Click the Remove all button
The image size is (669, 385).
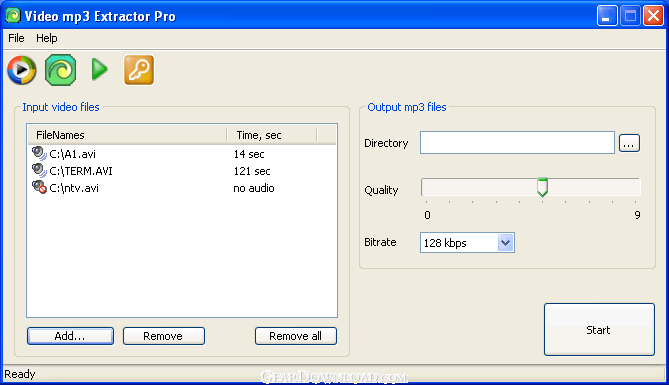pos(296,336)
